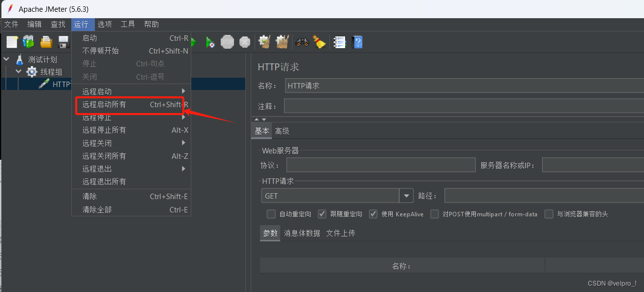Image resolution: width=644 pixels, height=292 pixels.
Task: Click the 名称 parameters column header
Action: click(402, 266)
